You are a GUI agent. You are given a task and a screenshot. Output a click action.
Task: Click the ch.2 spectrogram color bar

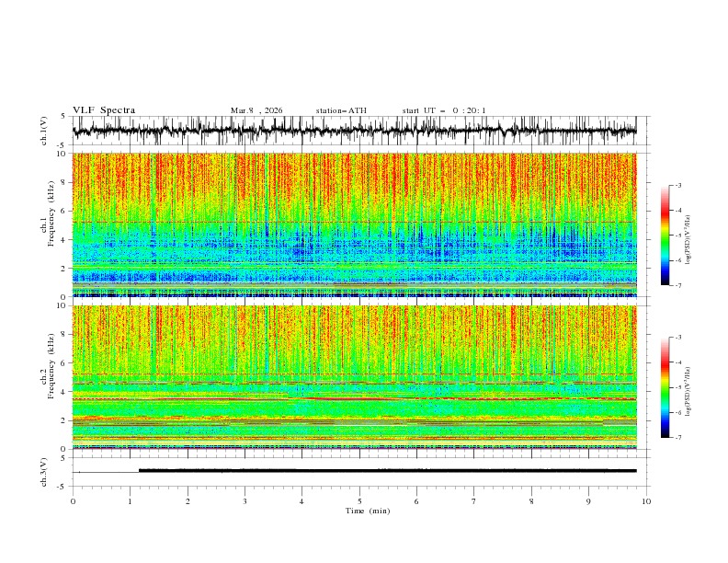point(665,387)
